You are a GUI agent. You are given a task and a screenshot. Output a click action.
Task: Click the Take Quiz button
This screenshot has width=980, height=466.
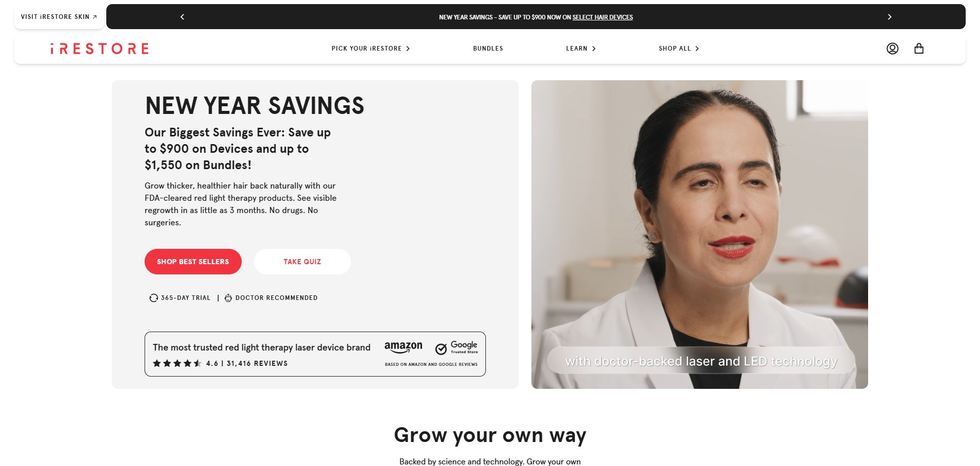pos(302,262)
